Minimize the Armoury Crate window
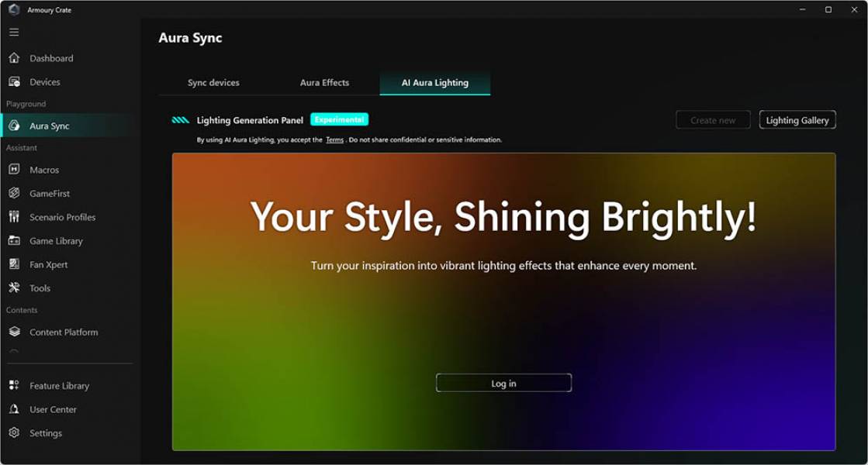The width and height of the screenshot is (868, 465). tap(802, 9)
